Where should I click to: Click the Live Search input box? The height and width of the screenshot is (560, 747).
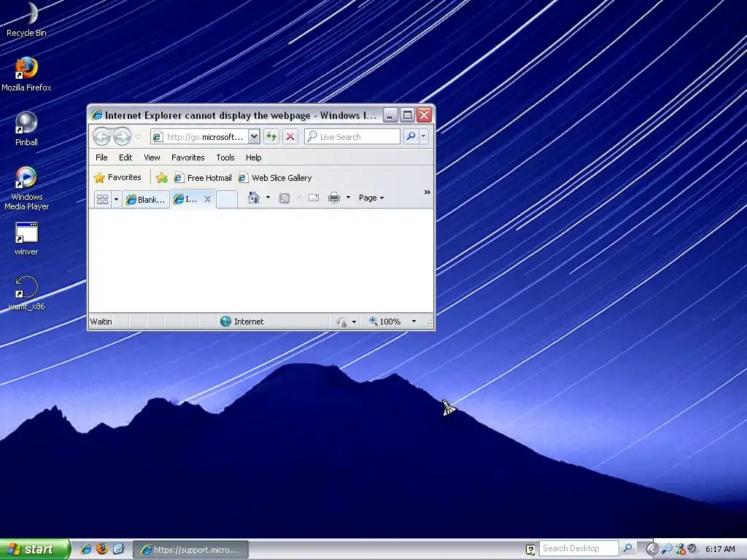tap(352, 136)
